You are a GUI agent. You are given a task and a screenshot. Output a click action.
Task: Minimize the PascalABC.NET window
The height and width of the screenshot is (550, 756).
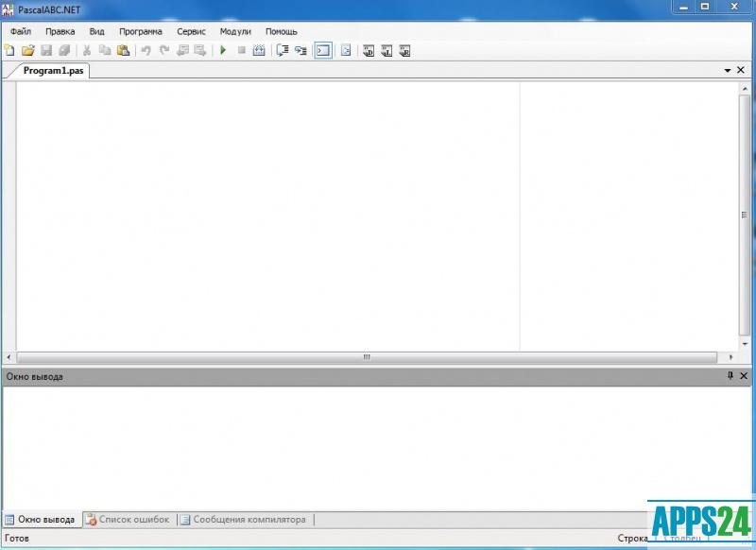(x=683, y=8)
